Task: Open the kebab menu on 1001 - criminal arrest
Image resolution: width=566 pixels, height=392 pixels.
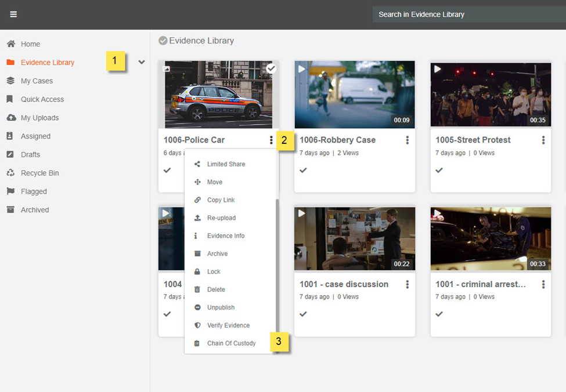Action: (x=543, y=284)
